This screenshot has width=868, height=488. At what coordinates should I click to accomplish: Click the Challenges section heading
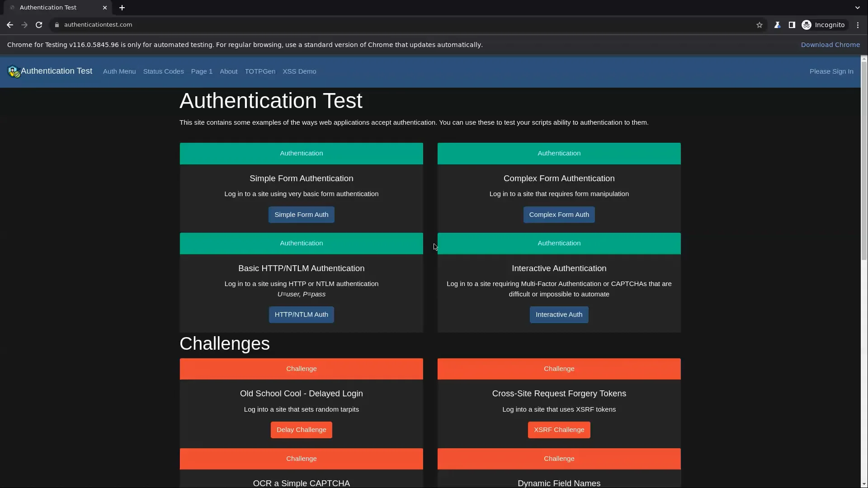point(225,344)
